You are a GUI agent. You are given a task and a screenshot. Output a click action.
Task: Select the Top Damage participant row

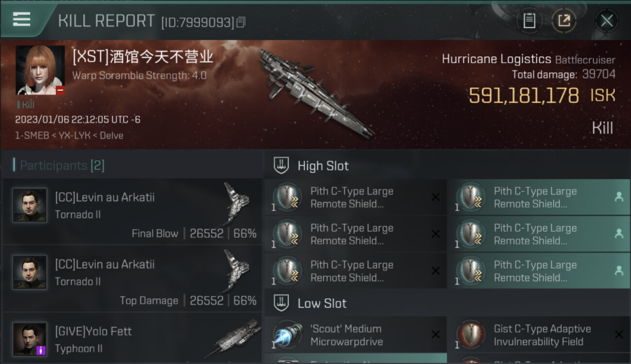pos(133,279)
